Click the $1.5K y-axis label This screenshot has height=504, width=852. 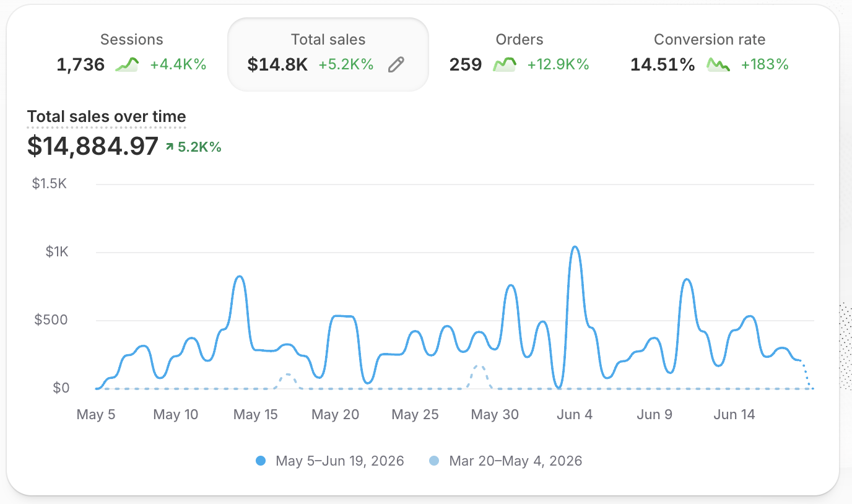50,184
